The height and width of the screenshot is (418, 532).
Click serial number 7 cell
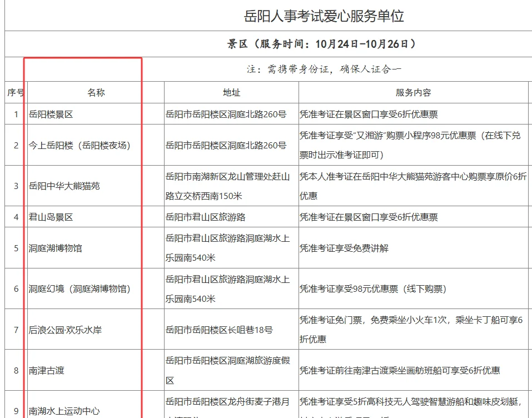click(x=16, y=330)
